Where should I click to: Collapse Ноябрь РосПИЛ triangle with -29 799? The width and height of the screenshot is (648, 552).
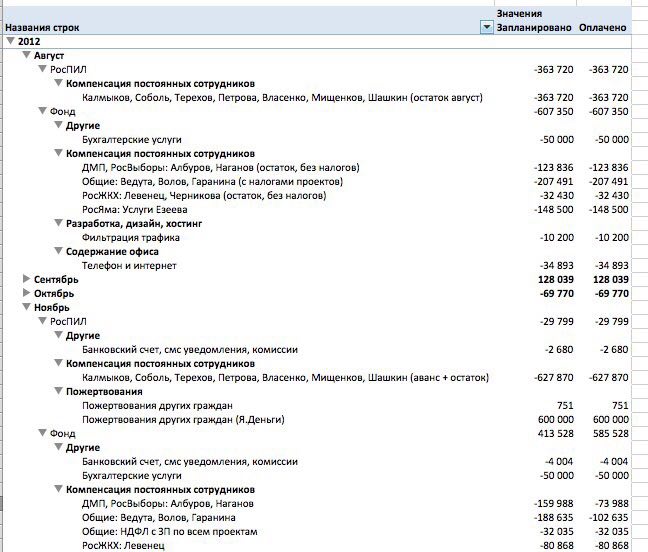[x=43, y=321]
